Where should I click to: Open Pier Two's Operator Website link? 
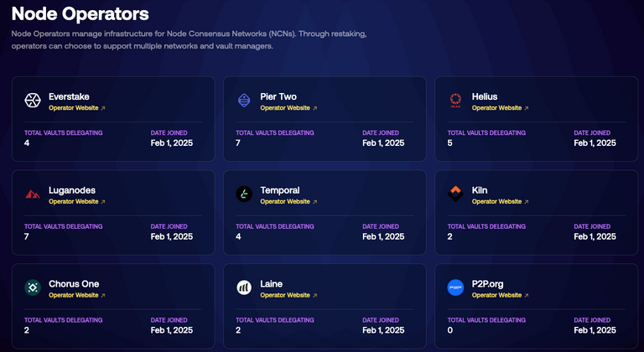pos(288,108)
